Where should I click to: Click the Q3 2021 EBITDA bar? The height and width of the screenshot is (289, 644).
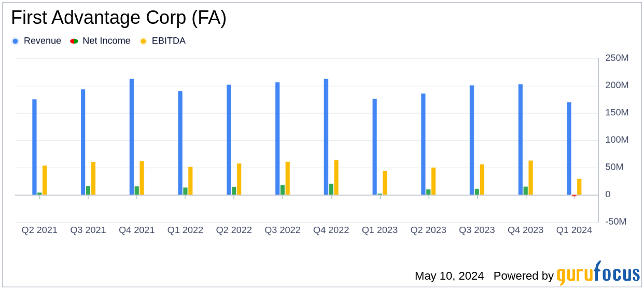(x=93, y=178)
